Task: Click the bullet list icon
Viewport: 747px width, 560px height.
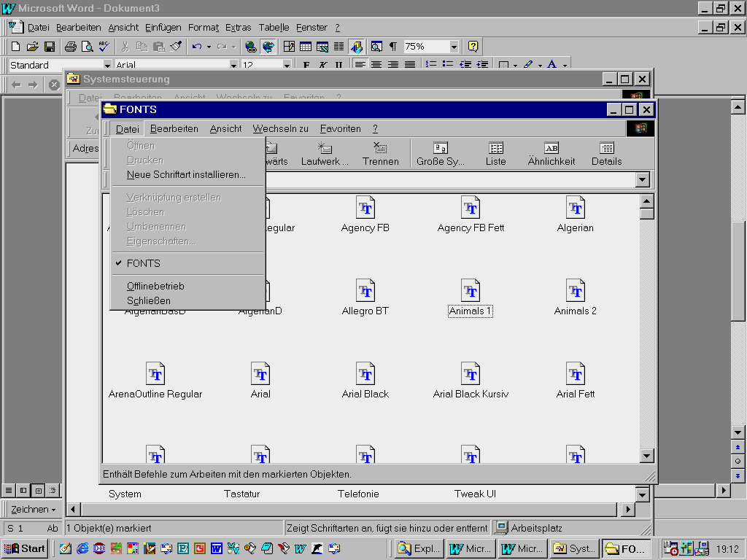Action: tap(447, 64)
